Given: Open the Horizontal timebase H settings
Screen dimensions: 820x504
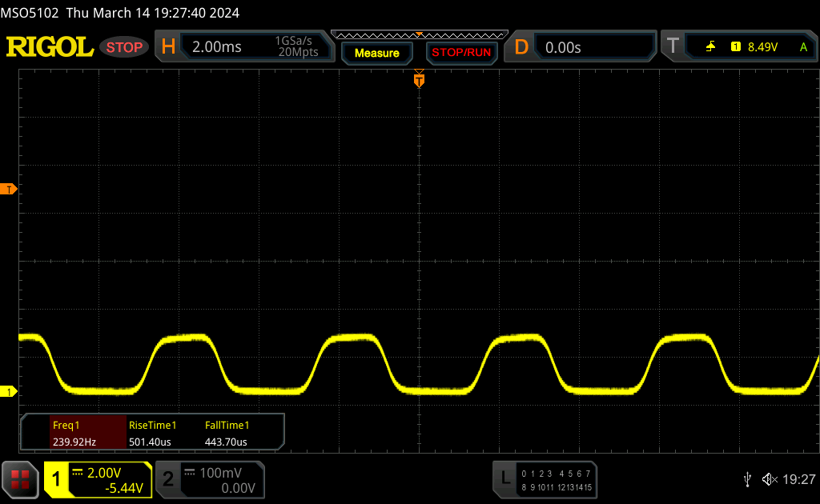Looking at the screenshot, I should point(168,47).
